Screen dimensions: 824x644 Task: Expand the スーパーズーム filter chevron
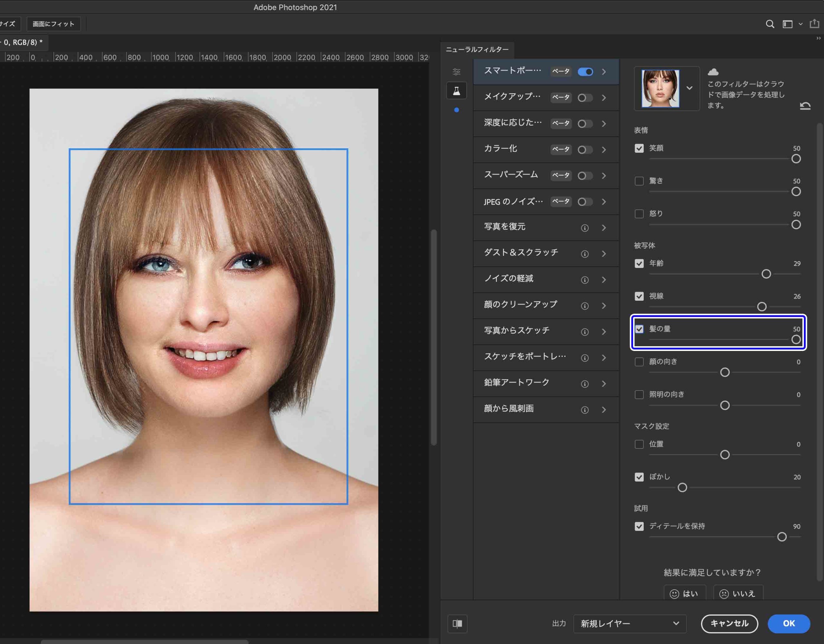coord(604,176)
